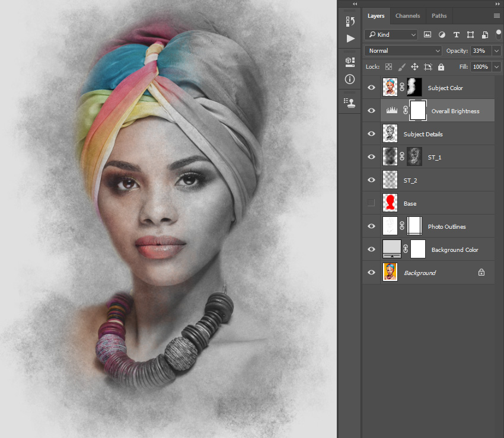Screen dimensions: 504x438
Task: Select the red Base layer thumbnail
Action: [390, 203]
